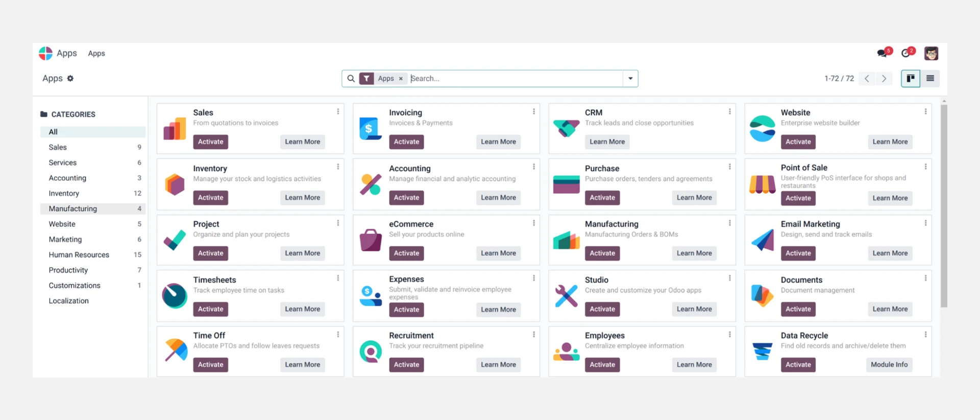Click into the Search input field
Screen dimensions: 980x420
[516, 78]
